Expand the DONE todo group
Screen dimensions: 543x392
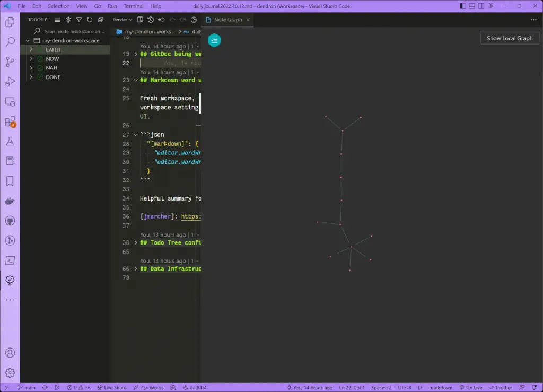coord(31,77)
